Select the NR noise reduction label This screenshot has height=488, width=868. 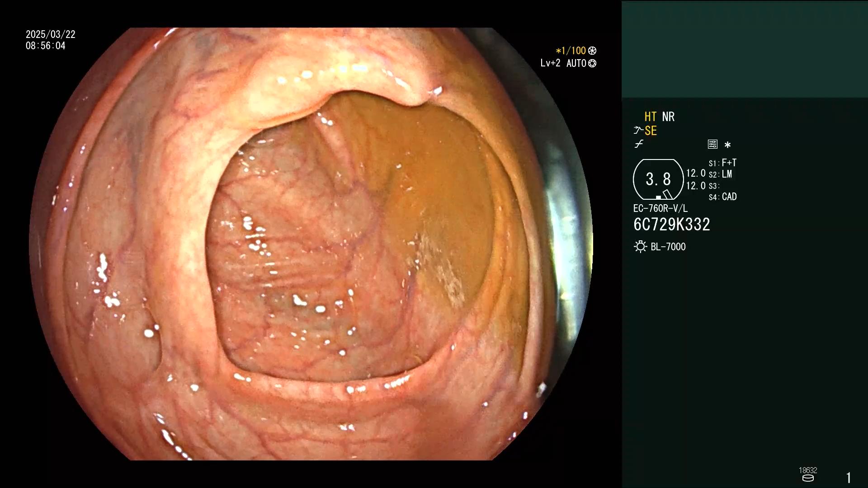coord(668,117)
